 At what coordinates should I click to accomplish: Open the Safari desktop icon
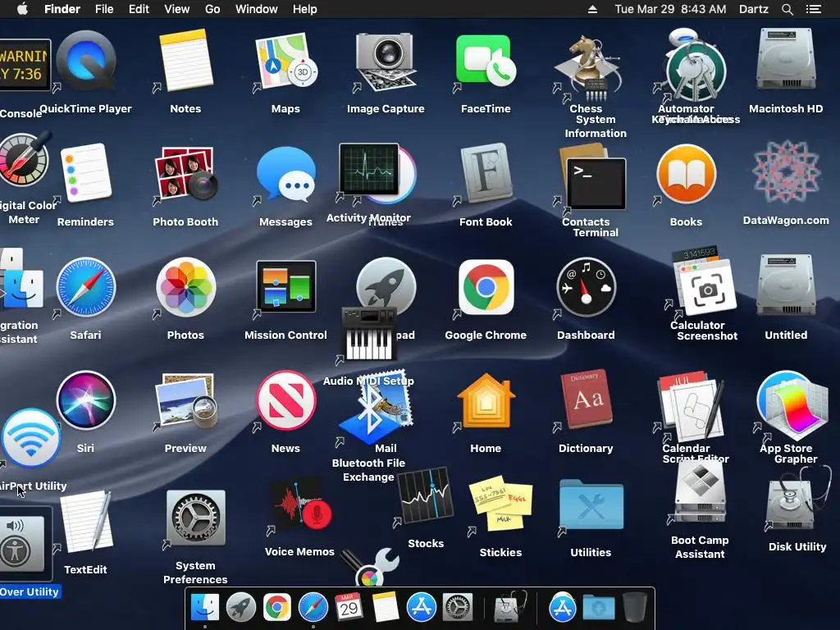point(85,287)
